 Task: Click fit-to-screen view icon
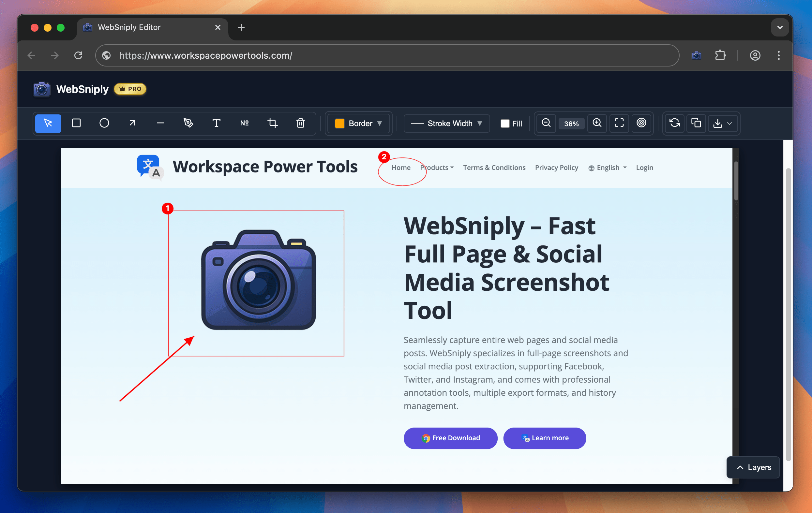[x=619, y=123]
